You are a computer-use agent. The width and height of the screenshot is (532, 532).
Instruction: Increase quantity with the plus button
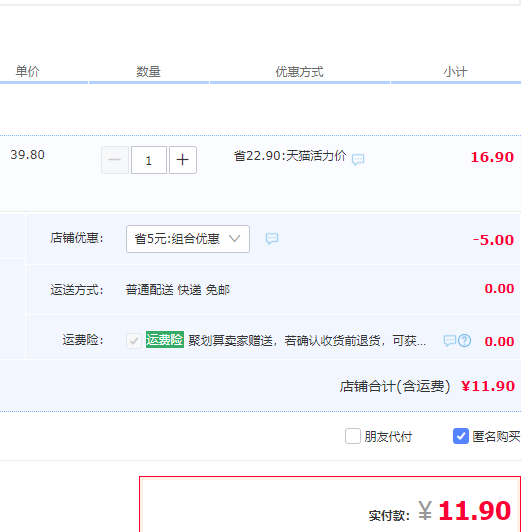click(183, 160)
